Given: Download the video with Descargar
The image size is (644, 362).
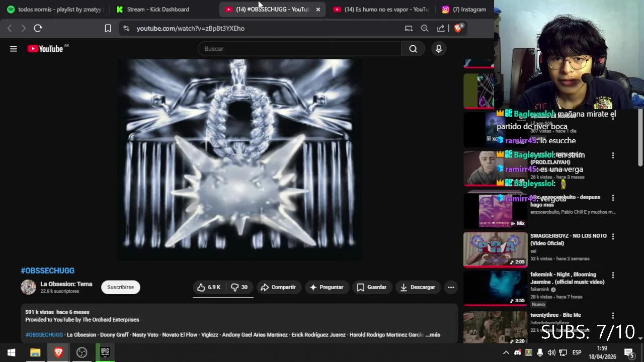Looking at the screenshot, I should tap(417, 287).
